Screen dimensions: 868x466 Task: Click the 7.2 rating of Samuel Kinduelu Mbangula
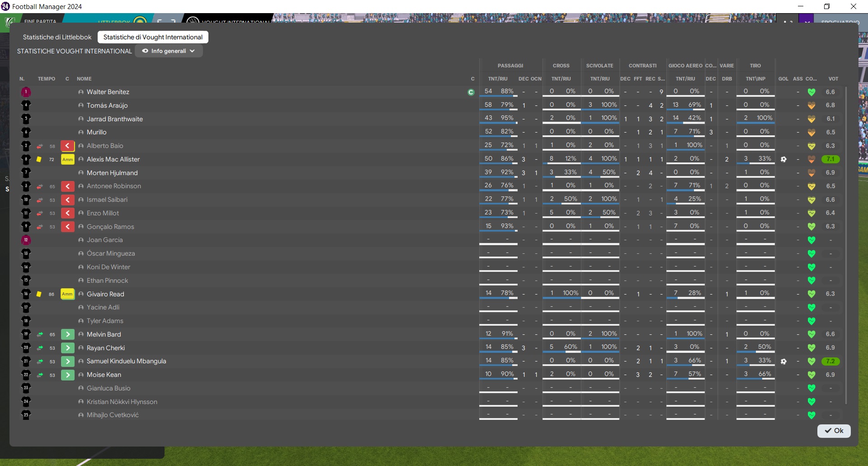coord(830,361)
